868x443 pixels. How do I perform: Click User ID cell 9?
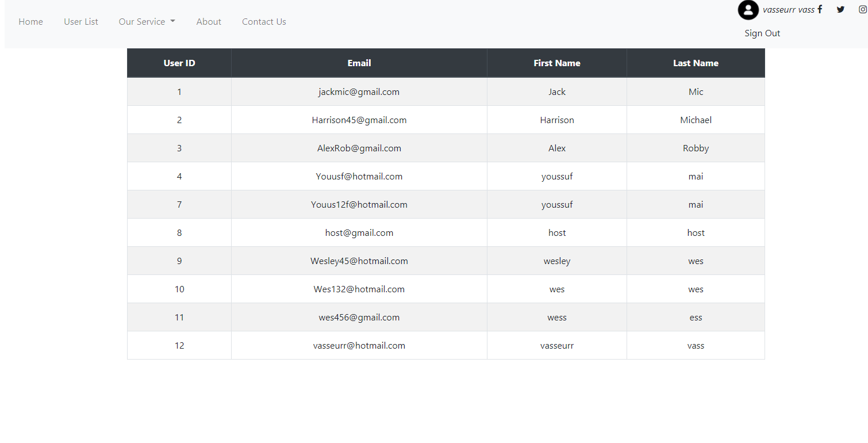pos(179,261)
